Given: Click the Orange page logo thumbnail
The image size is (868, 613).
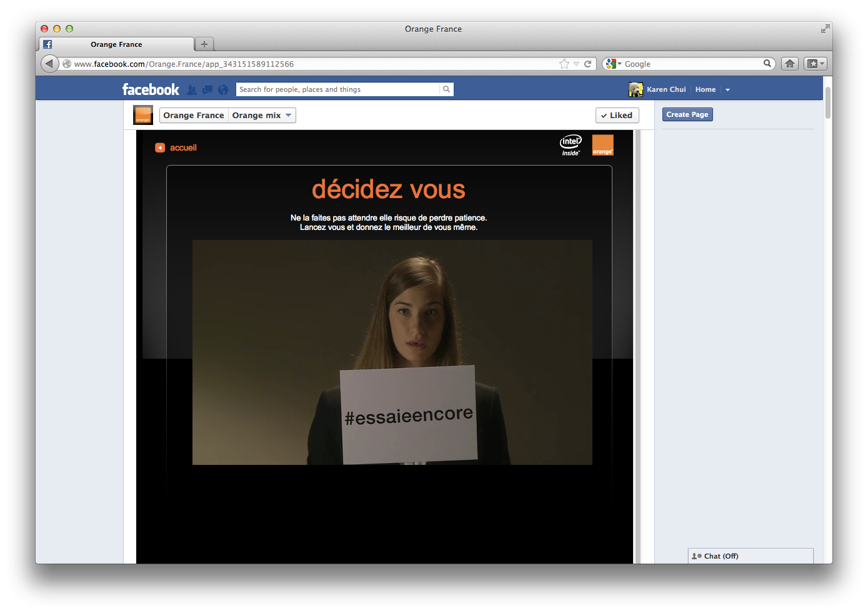Looking at the screenshot, I should click(143, 115).
